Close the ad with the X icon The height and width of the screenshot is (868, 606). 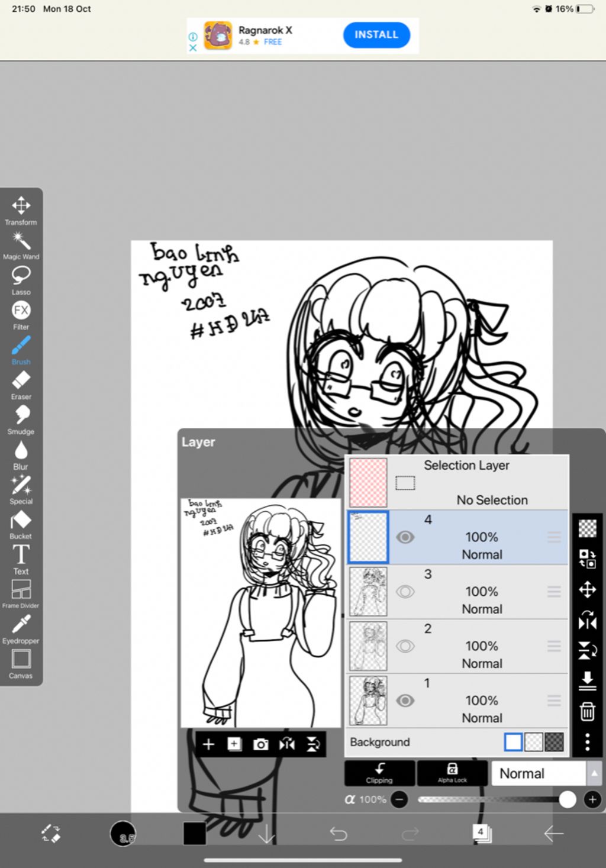(x=192, y=47)
